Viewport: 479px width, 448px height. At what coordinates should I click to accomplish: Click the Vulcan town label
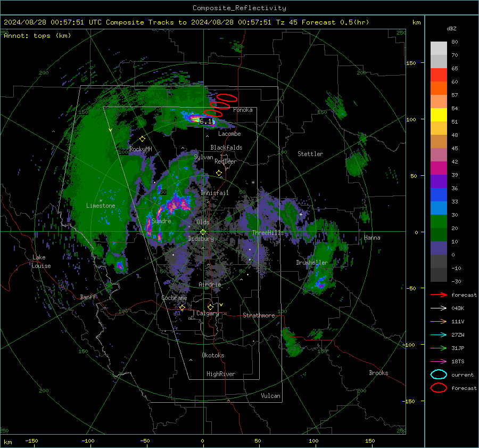tap(270, 396)
